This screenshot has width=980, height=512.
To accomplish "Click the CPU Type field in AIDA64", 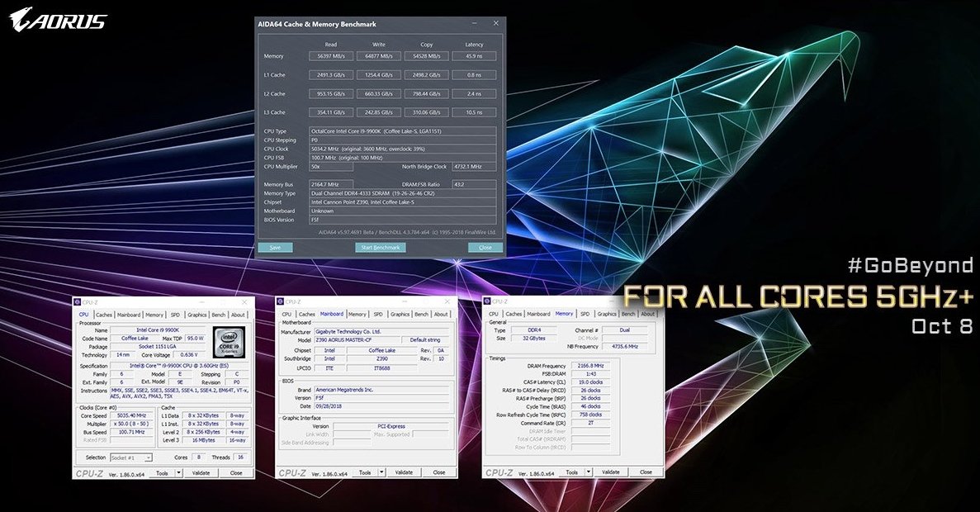I will pos(403,131).
